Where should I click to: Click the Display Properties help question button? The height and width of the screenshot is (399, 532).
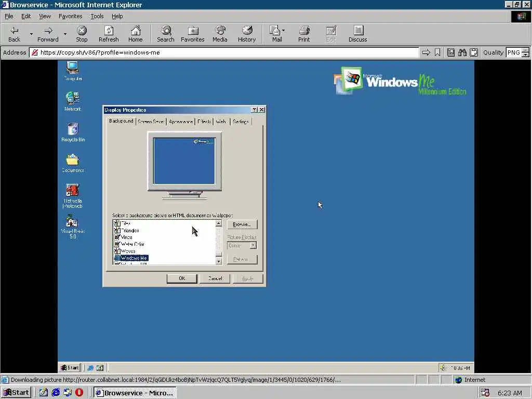(254, 110)
